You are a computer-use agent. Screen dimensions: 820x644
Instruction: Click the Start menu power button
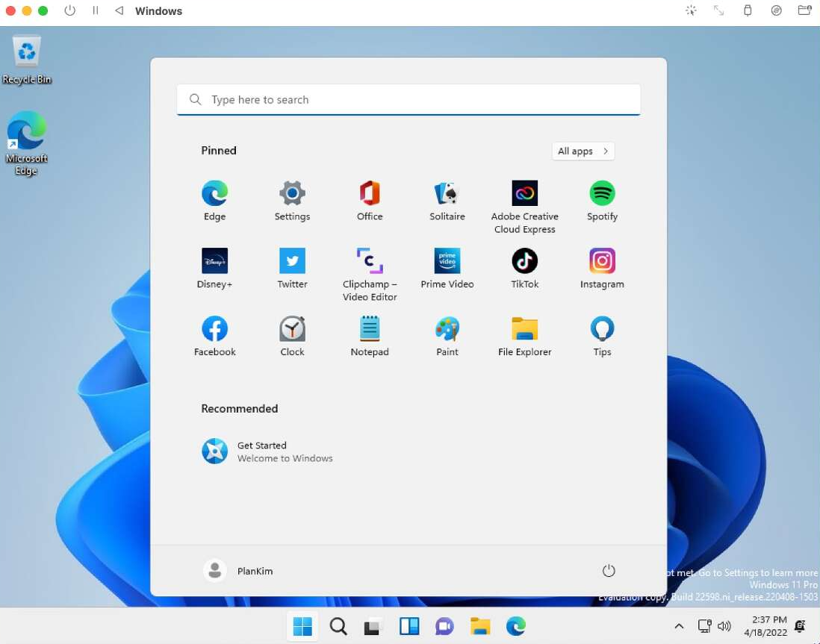click(x=608, y=571)
